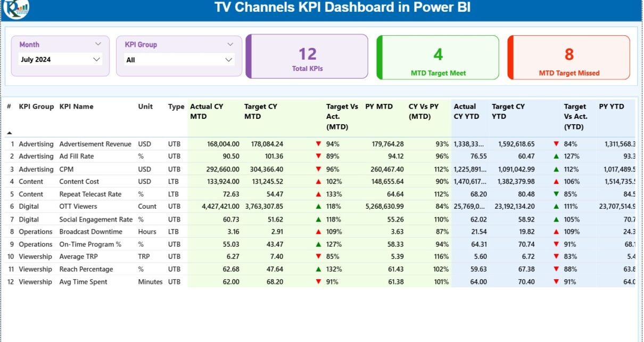Click the Target CY YTD column header

click(x=508, y=111)
